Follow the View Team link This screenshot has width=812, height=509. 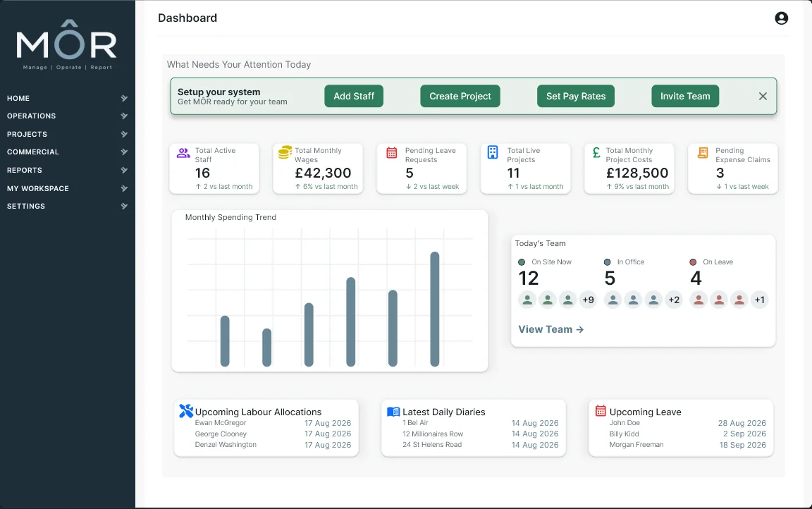coord(550,329)
